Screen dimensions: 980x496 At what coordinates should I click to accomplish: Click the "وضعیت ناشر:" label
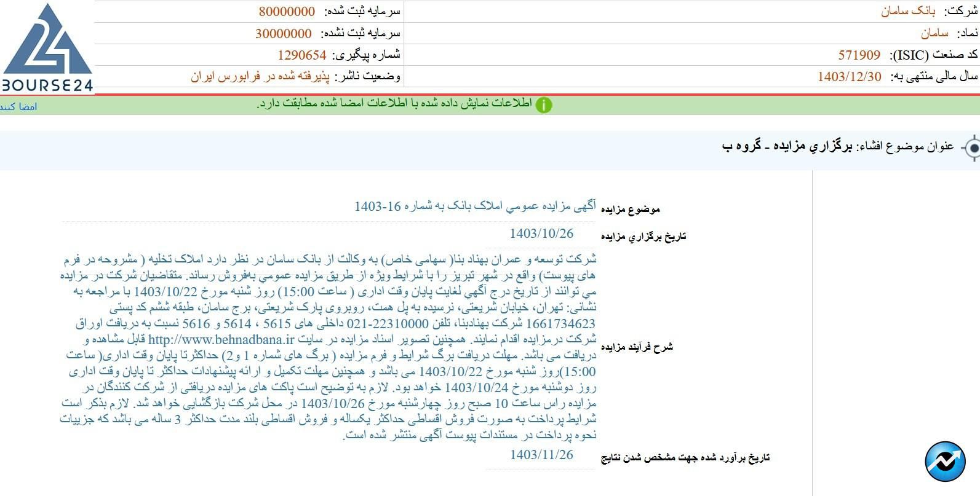tap(368, 77)
